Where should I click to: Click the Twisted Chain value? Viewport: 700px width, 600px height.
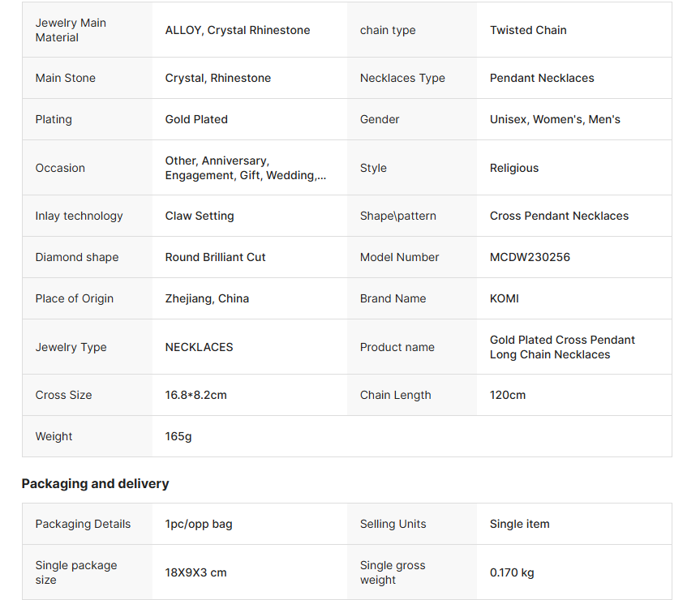tap(528, 30)
